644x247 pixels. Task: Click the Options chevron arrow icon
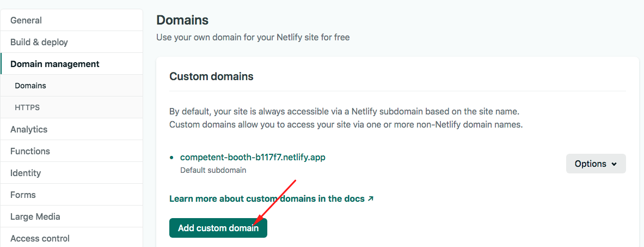tap(615, 164)
